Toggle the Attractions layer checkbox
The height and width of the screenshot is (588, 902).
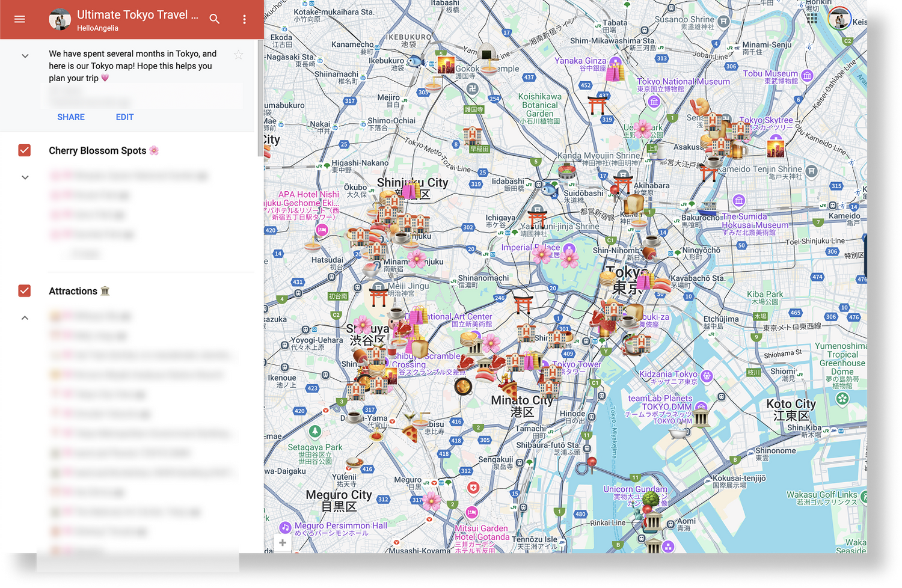(25, 291)
